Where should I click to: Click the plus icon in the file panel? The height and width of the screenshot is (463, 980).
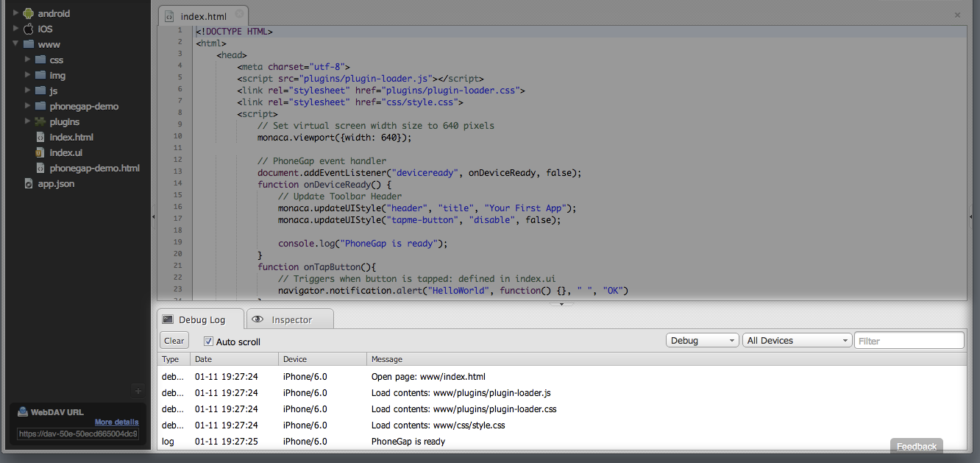[138, 390]
